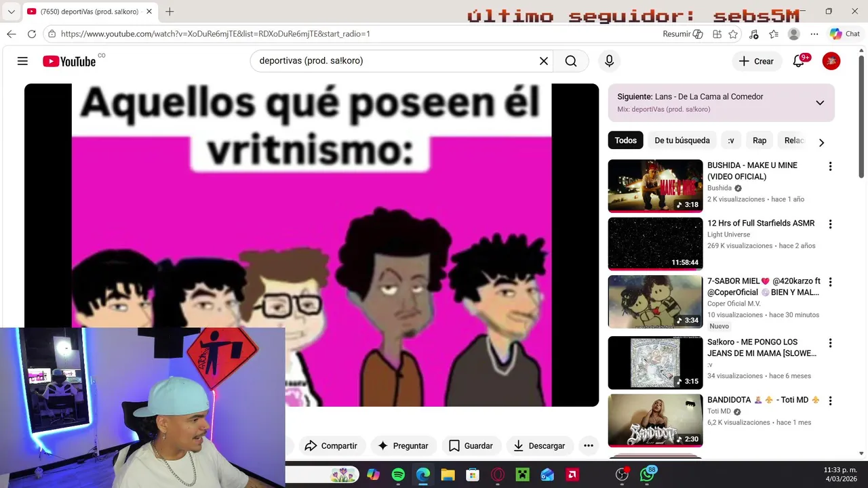Click the Compartir share button
This screenshot has height=488, width=868.
tap(331, 445)
